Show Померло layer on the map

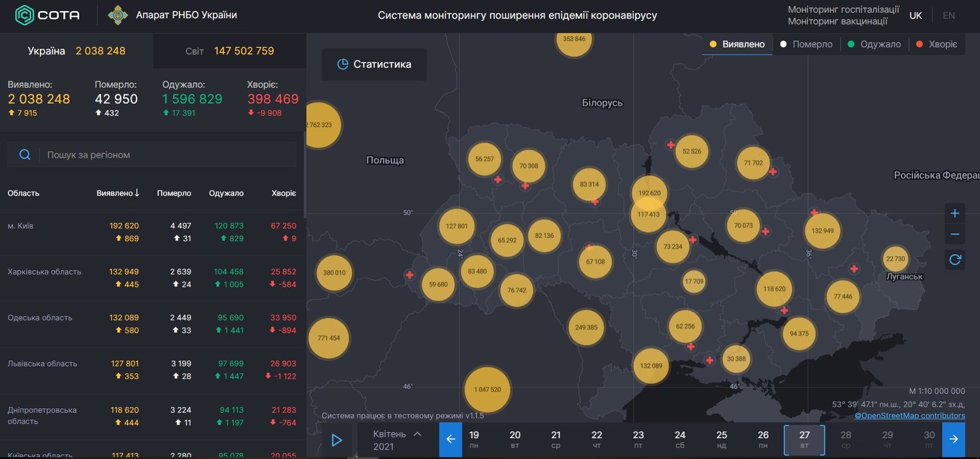806,44
